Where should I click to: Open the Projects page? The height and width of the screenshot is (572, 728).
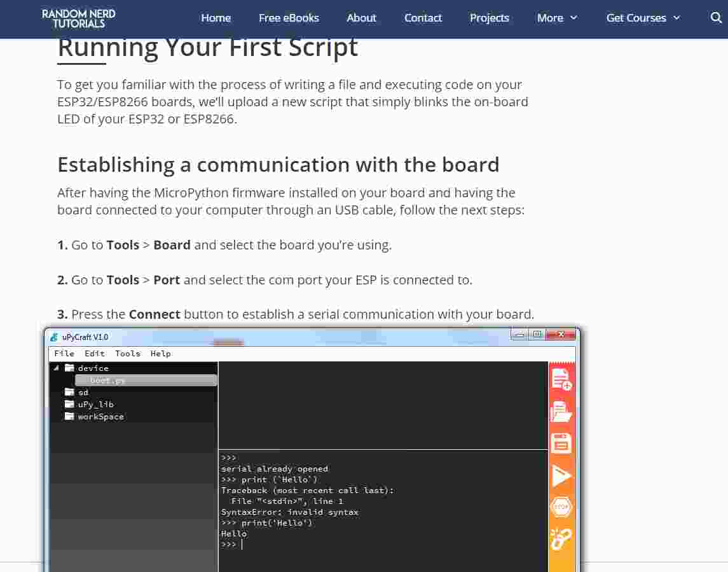point(490,18)
